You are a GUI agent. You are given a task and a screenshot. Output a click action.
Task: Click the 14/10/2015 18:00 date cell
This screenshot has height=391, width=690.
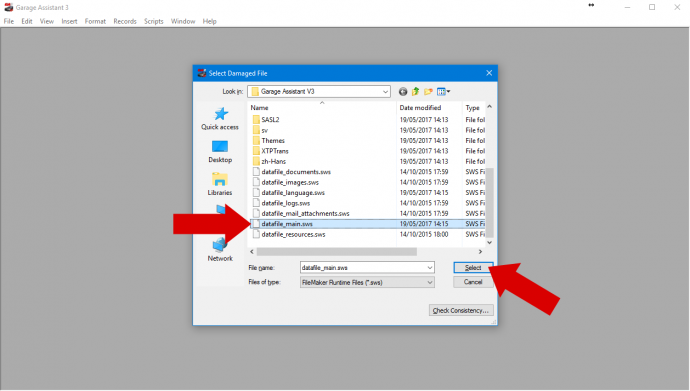[424, 234]
